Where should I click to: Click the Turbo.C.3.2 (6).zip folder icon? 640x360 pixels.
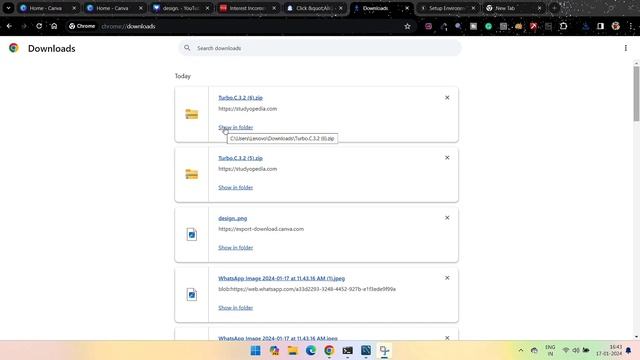pos(191,114)
